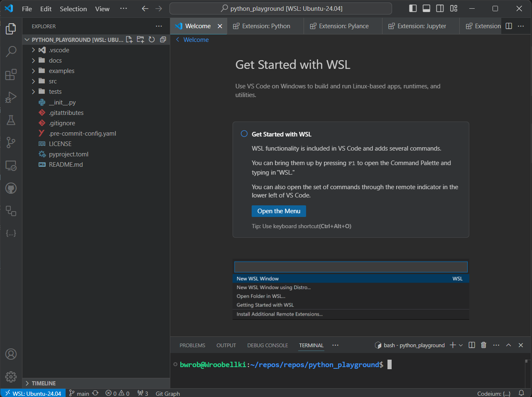
Task: Kill terminal using the trash icon
Action: pos(483,345)
